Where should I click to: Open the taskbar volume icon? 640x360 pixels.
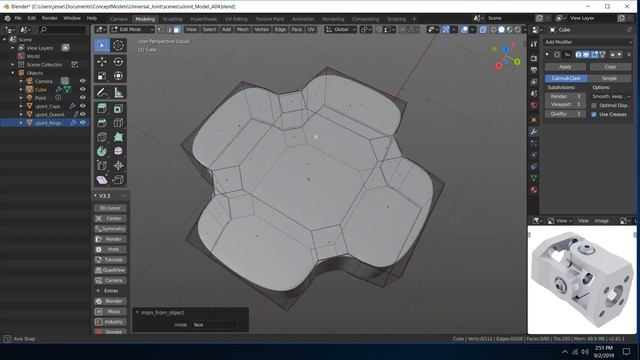tap(585, 351)
